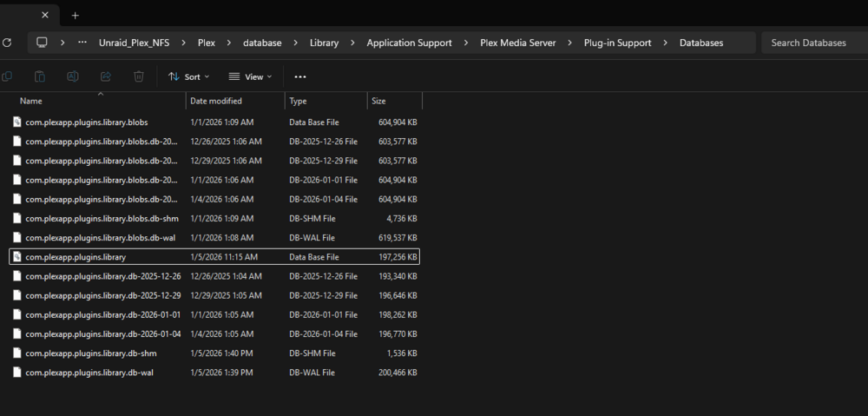Click the 1/5/2026 1:40 PM date
Image resolution: width=868 pixels, height=416 pixels.
(221, 353)
